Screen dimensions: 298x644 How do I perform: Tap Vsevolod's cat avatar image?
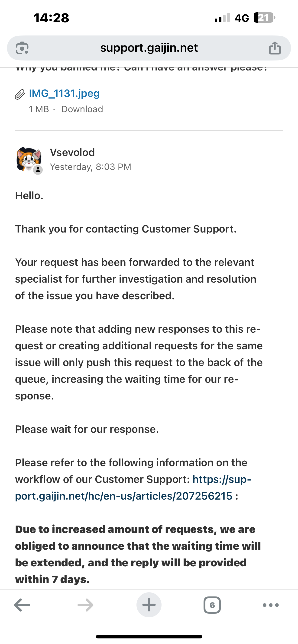click(x=29, y=159)
